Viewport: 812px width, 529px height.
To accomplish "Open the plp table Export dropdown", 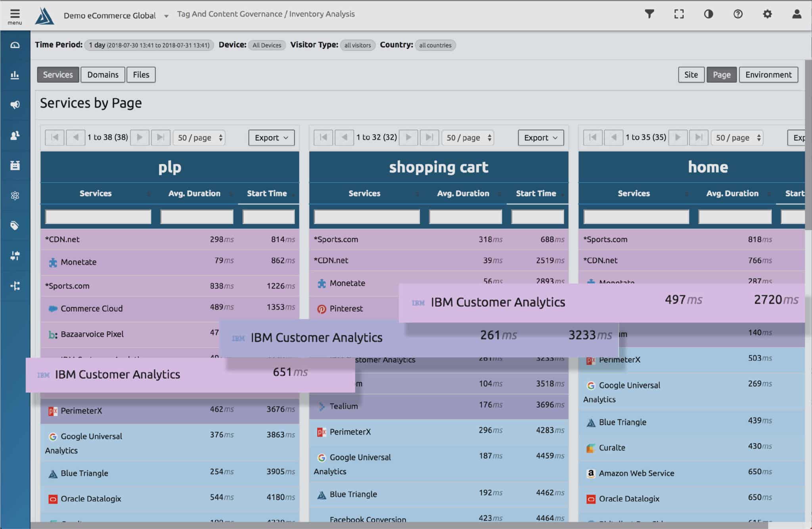I will coord(272,138).
